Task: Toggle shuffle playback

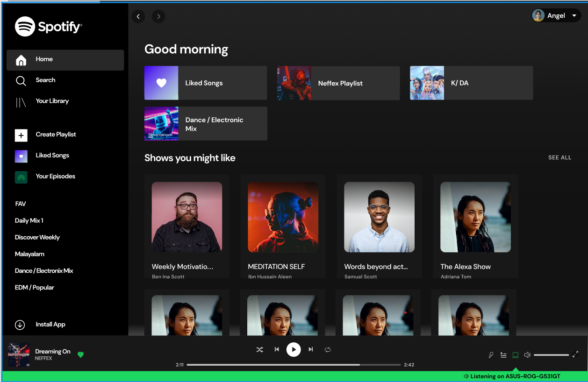Action: point(260,349)
